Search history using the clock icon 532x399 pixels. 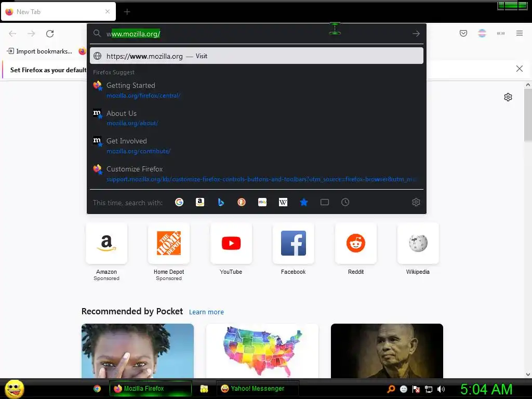[x=345, y=202]
